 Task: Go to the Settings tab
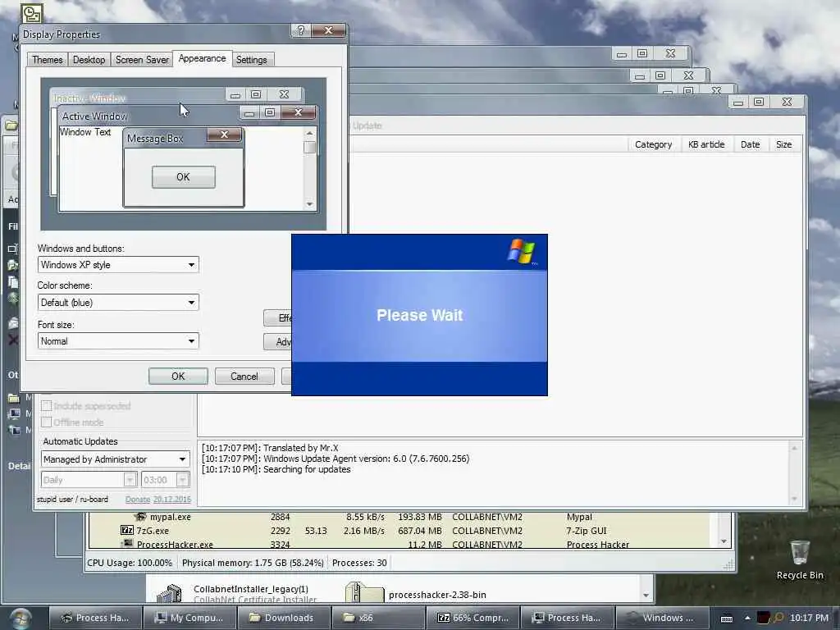[251, 59]
